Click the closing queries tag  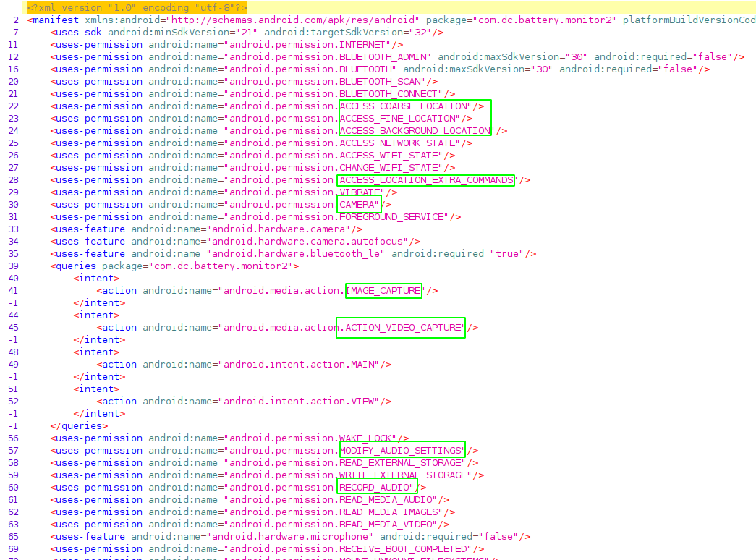pyautogui.click(x=79, y=426)
